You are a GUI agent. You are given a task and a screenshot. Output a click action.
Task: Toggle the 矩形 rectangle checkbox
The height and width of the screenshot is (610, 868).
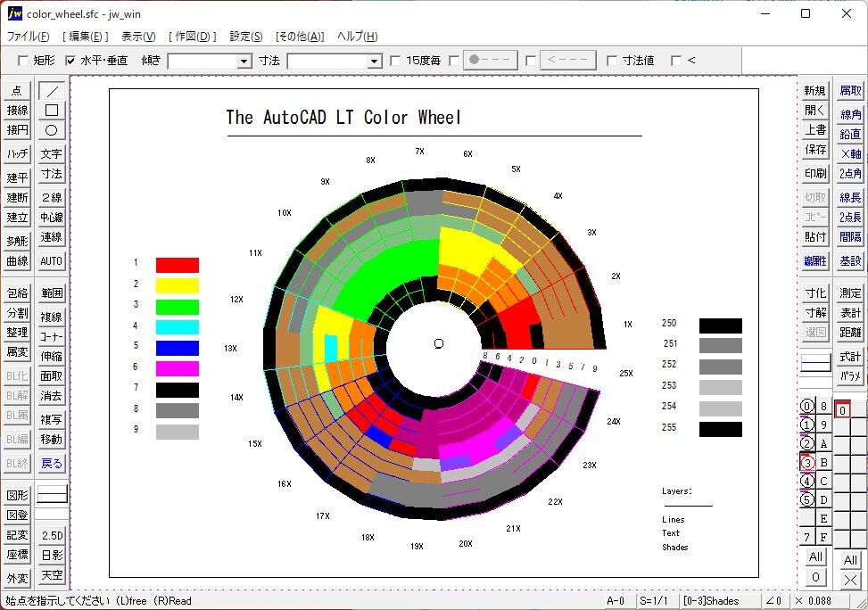(x=23, y=61)
